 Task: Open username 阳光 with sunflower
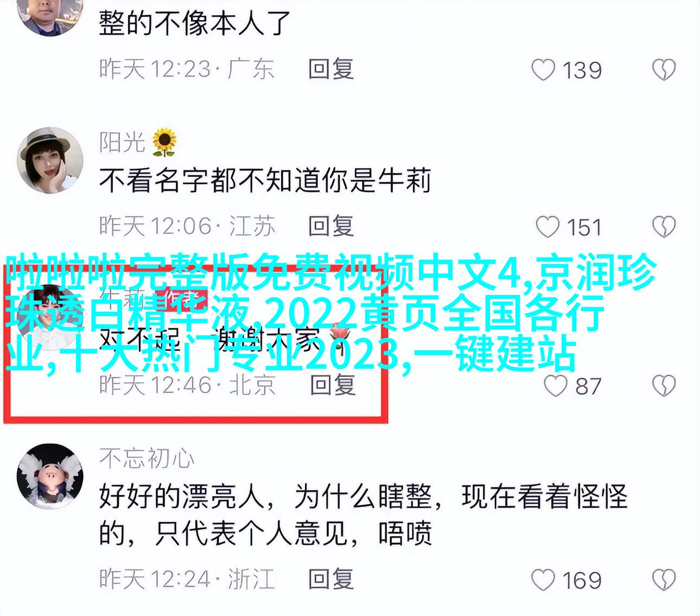click(138, 142)
